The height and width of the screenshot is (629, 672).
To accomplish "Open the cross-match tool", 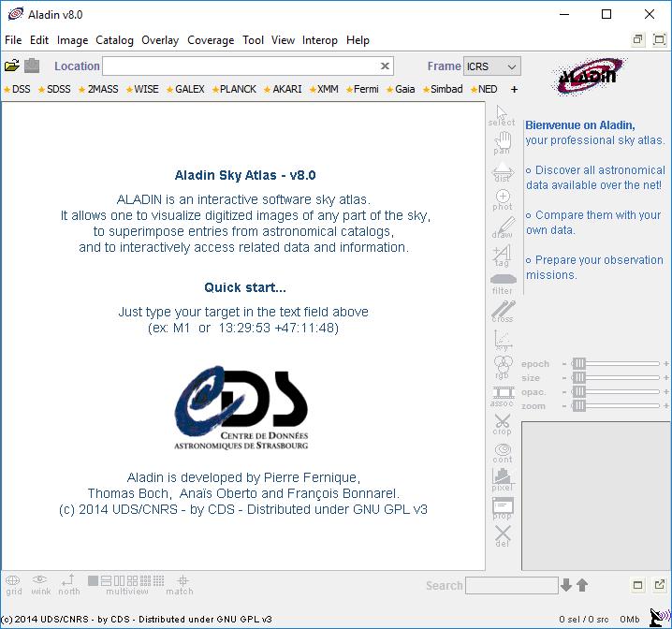I will 504,312.
